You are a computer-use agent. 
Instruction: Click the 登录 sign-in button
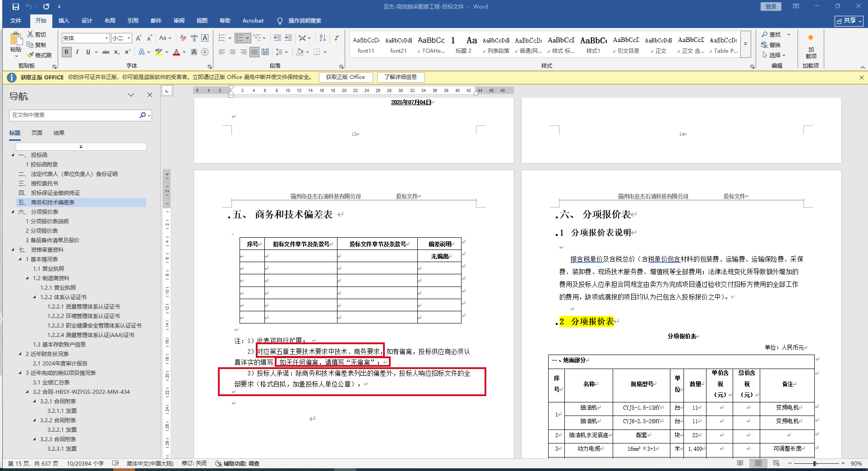click(x=771, y=7)
